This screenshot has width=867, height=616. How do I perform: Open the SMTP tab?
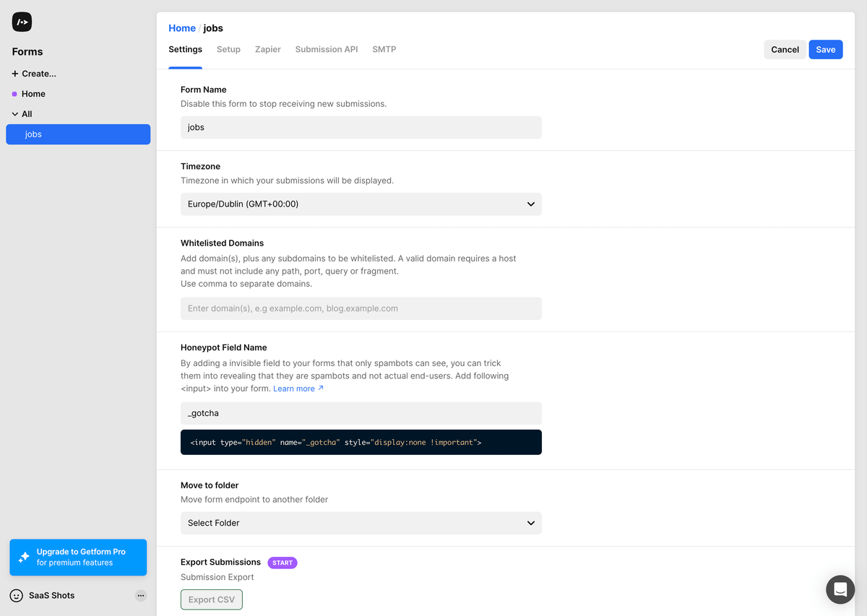(x=384, y=50)
